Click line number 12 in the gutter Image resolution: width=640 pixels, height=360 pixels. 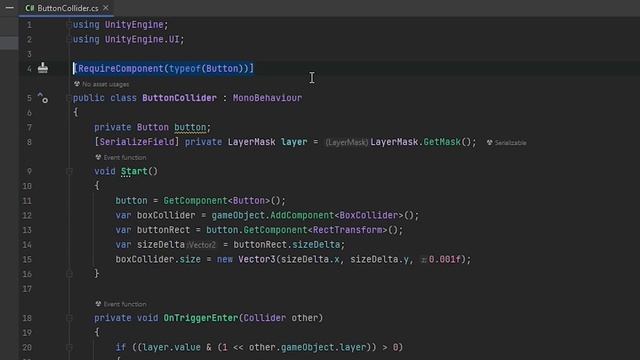(x=27, y=216)
